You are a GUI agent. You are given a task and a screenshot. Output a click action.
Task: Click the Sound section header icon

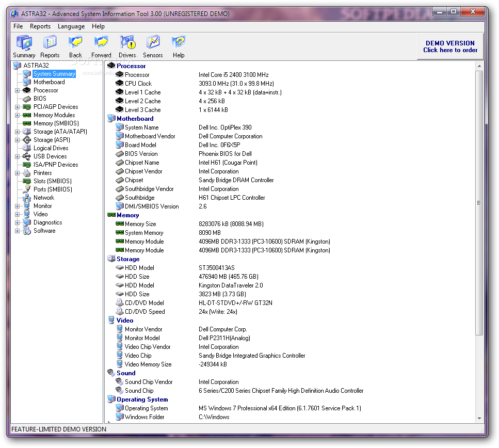pos(111,373)
